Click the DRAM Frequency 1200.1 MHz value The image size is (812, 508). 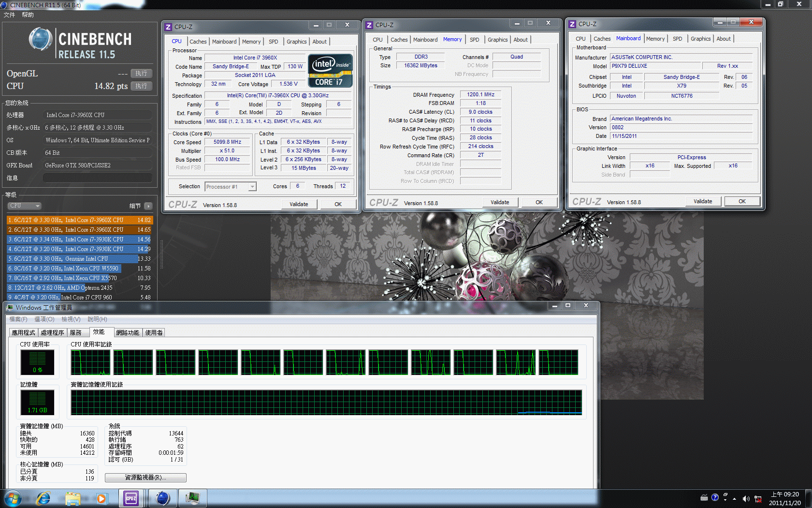[480, 95]
